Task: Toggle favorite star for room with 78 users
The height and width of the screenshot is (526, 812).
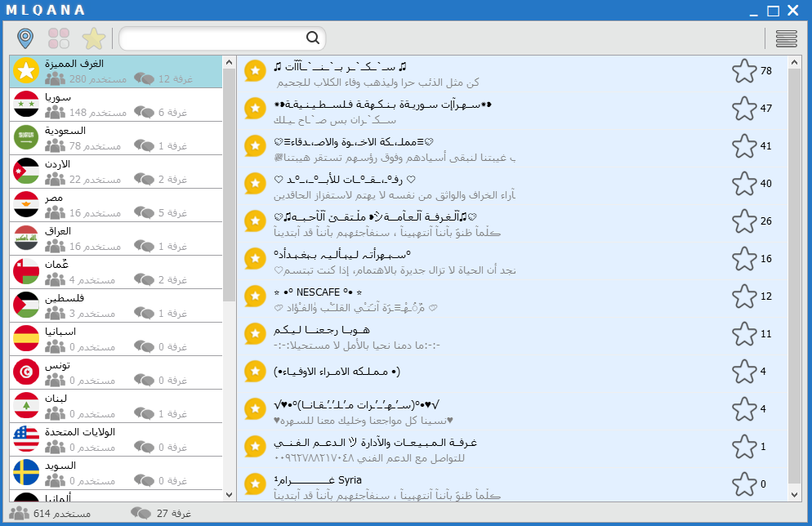Action: tap(744, 71)
